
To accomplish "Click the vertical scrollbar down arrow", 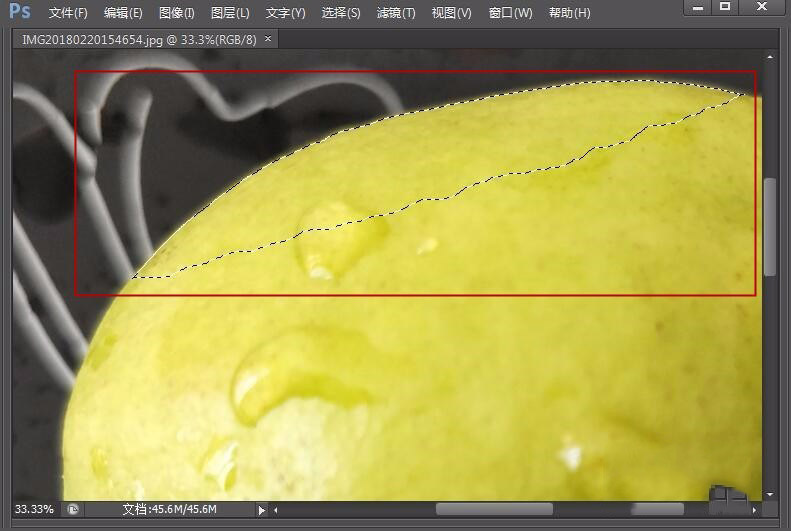I will click(x=770, y=495).
